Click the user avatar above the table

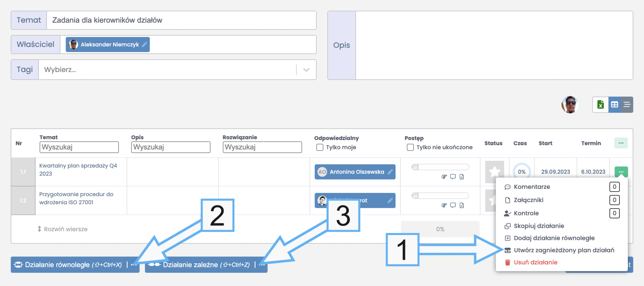tap(570, 105)
